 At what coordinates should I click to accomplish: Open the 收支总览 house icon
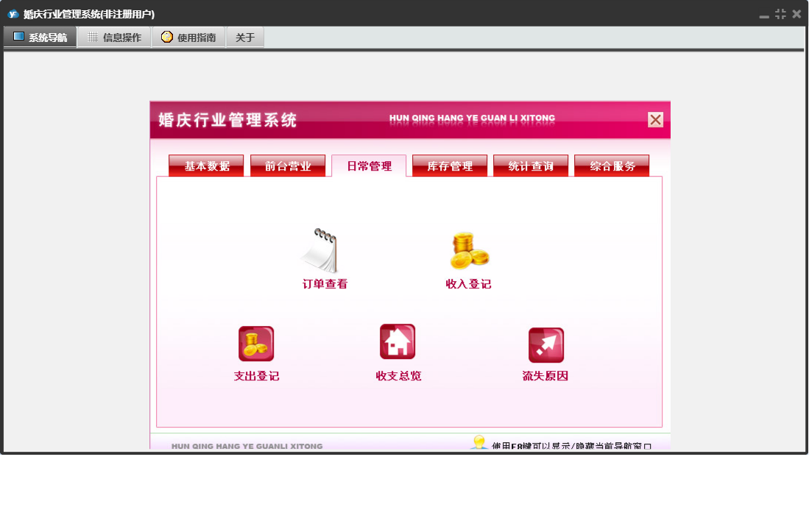pos(398,341)
